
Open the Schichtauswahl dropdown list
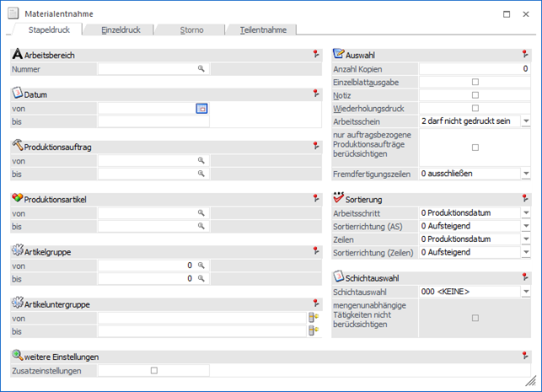click(x=525, y=292)
